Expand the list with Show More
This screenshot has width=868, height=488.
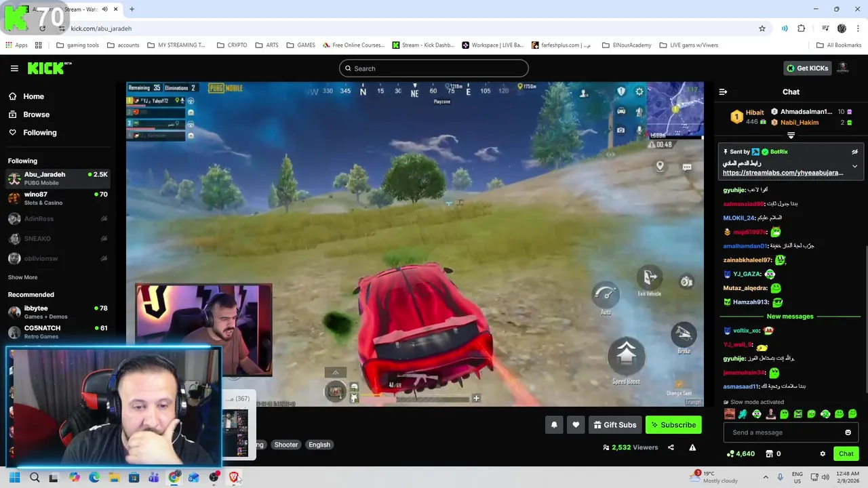pyautogui.click(x=22, y=277)
